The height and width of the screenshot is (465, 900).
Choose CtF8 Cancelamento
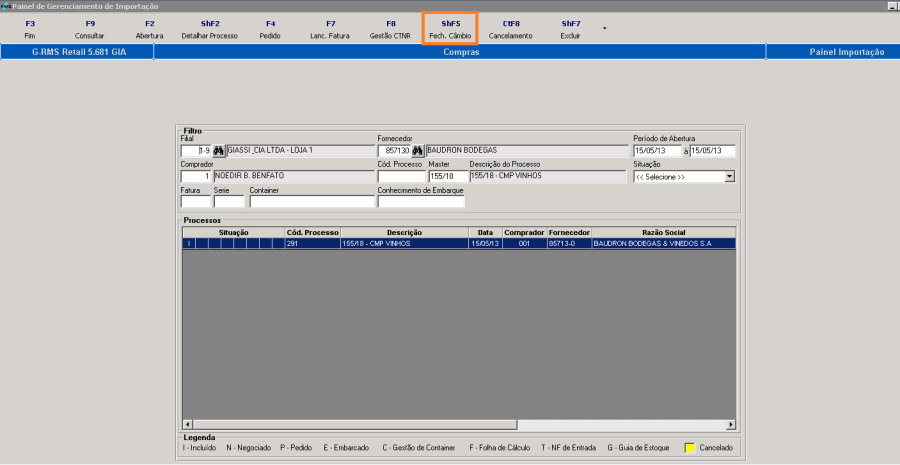[x=510, y=30]
